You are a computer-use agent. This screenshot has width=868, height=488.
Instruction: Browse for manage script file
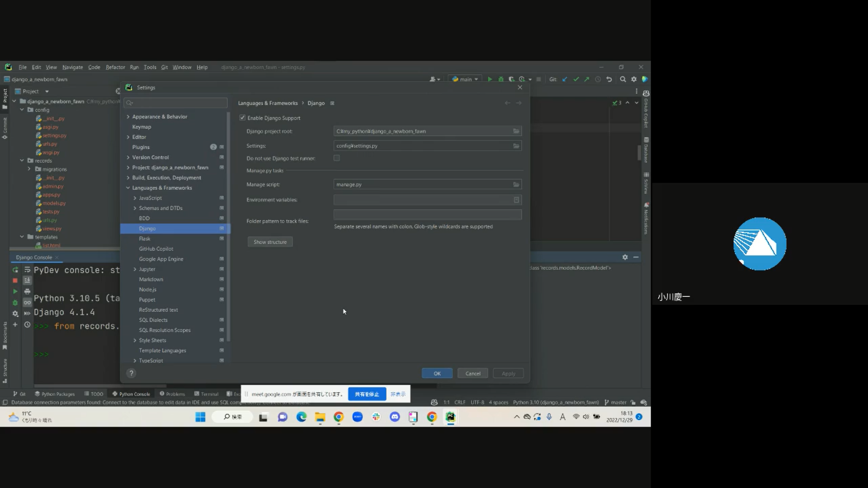point(516,184)
